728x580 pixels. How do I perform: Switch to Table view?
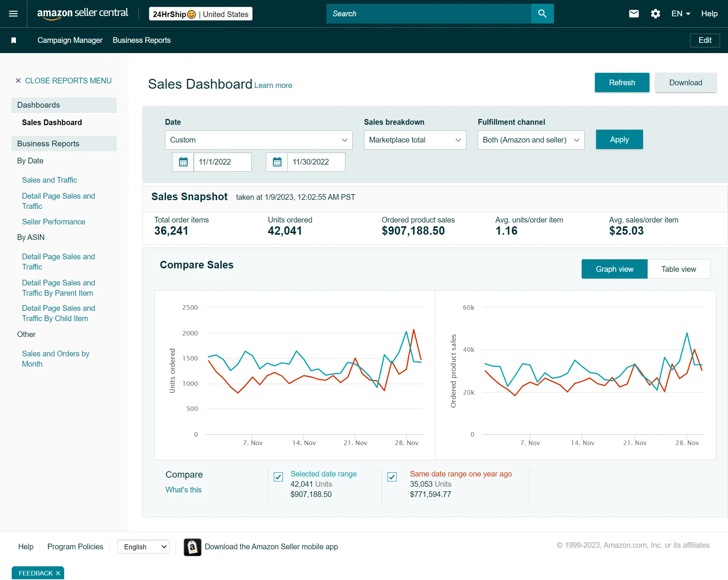679,269
